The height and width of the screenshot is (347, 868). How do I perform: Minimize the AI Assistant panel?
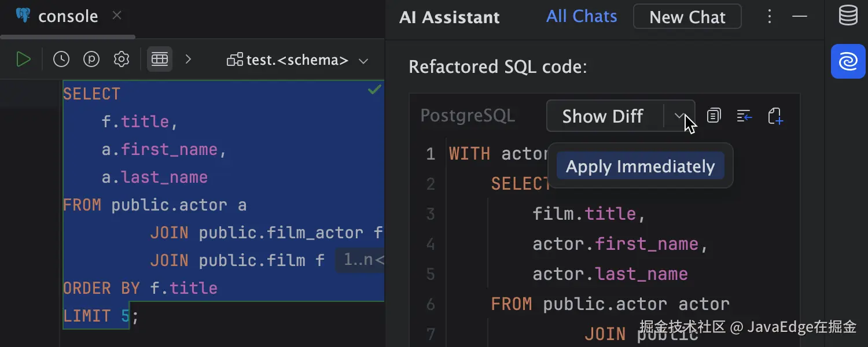[x=800, y=16]
